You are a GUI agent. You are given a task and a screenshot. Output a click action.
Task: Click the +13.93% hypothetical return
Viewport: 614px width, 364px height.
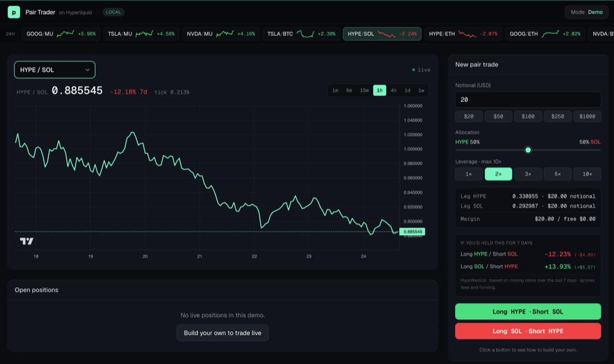click(x=558, y=266)
